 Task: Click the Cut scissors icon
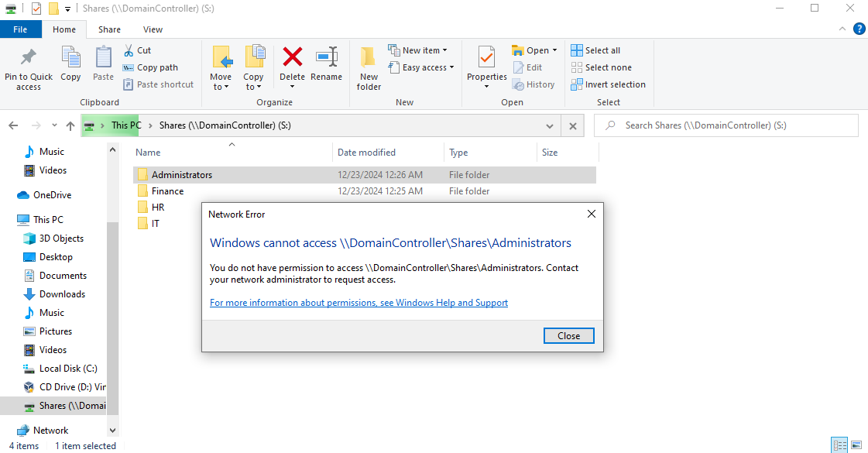[129, 50]
